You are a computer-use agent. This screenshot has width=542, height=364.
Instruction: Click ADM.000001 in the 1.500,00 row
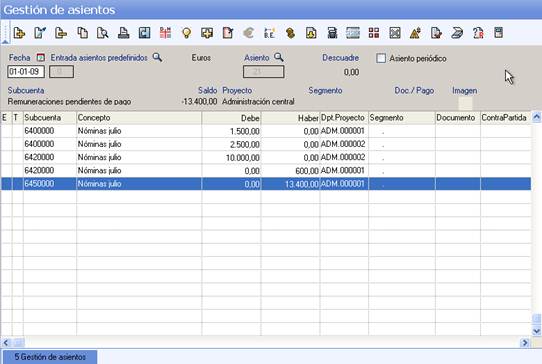point(343,131)
